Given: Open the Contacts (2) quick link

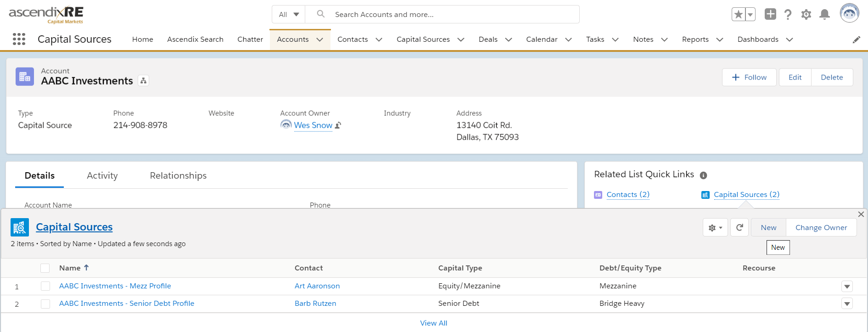Looking at the screenshot, I should [628, 195].
